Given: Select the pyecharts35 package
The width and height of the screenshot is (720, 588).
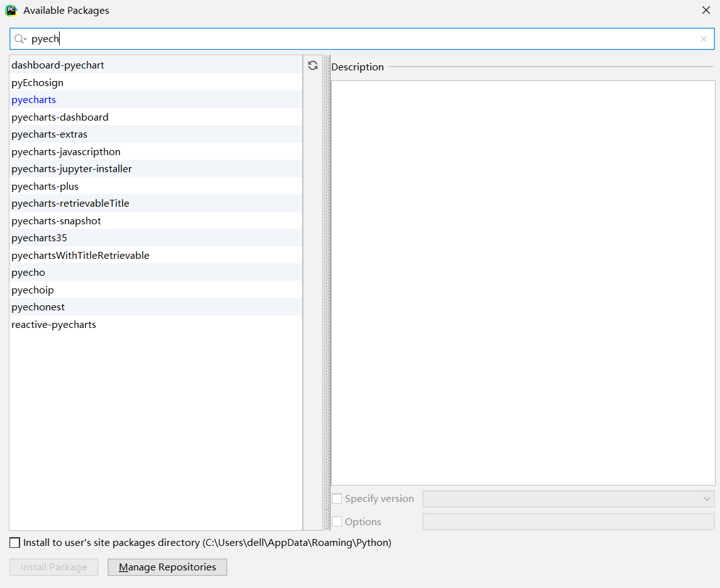Looking at the screenshot, I should click(x=39, y=237).
